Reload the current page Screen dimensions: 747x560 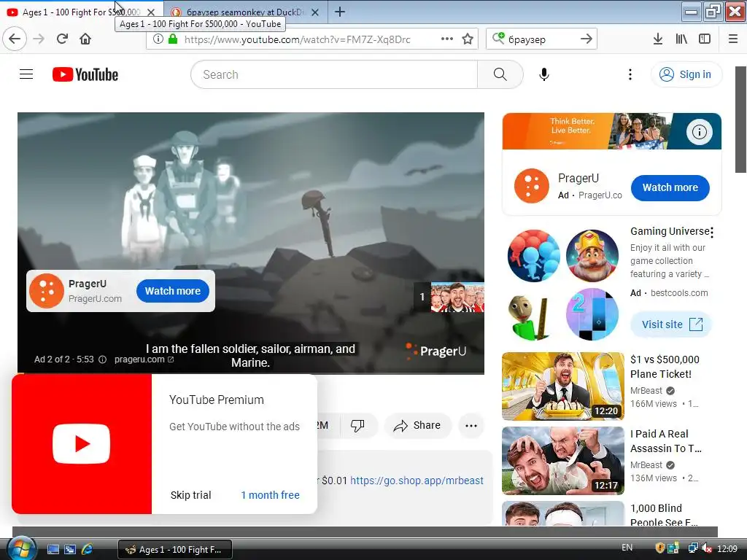coord(62,39)
